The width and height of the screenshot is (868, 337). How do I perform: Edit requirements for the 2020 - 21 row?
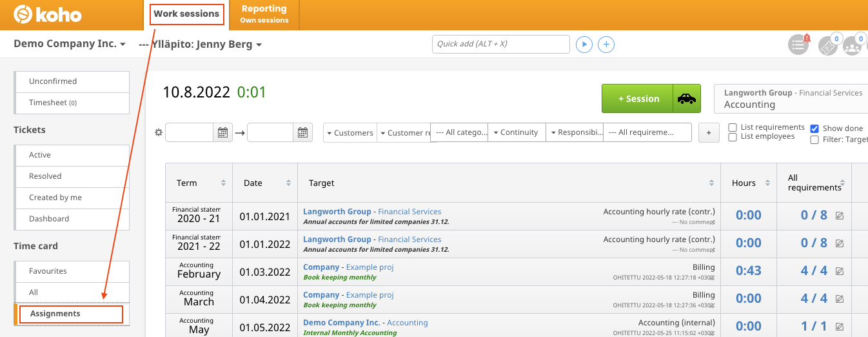[839, 216]
